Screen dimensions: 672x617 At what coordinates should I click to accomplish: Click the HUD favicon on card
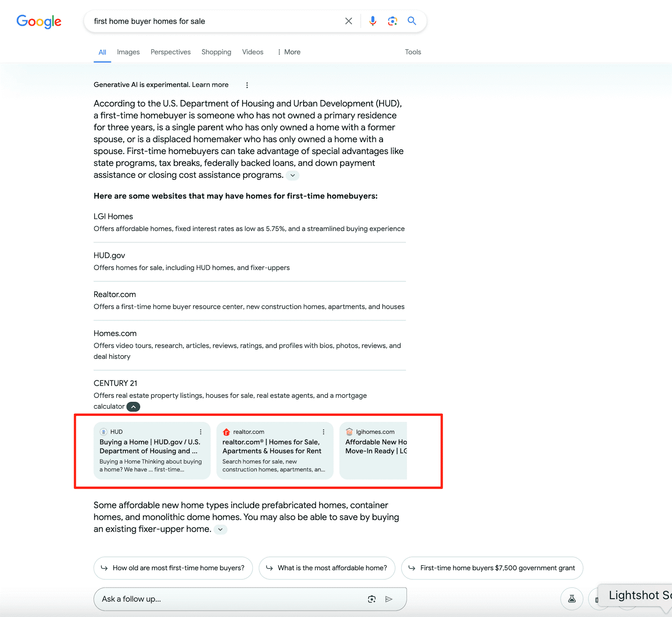pos(103,432)
